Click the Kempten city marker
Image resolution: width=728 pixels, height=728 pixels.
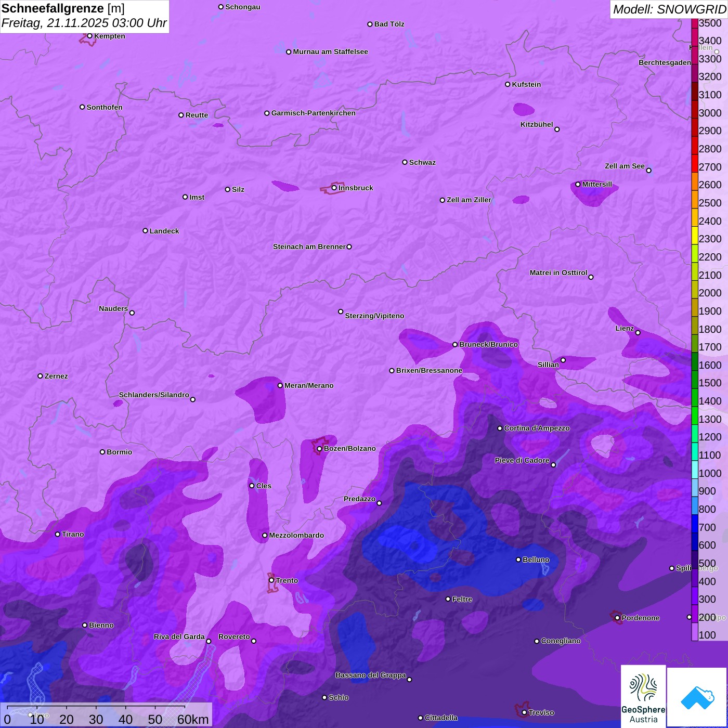(x=90, y=36)
